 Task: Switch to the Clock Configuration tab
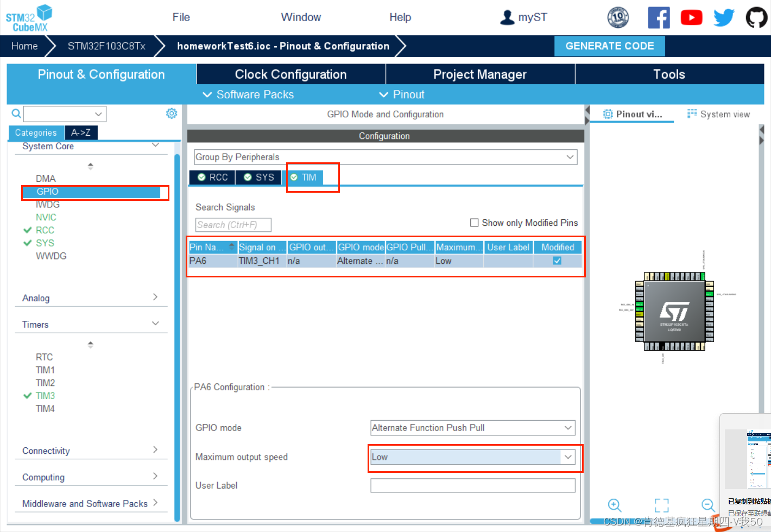pos(290,74)
